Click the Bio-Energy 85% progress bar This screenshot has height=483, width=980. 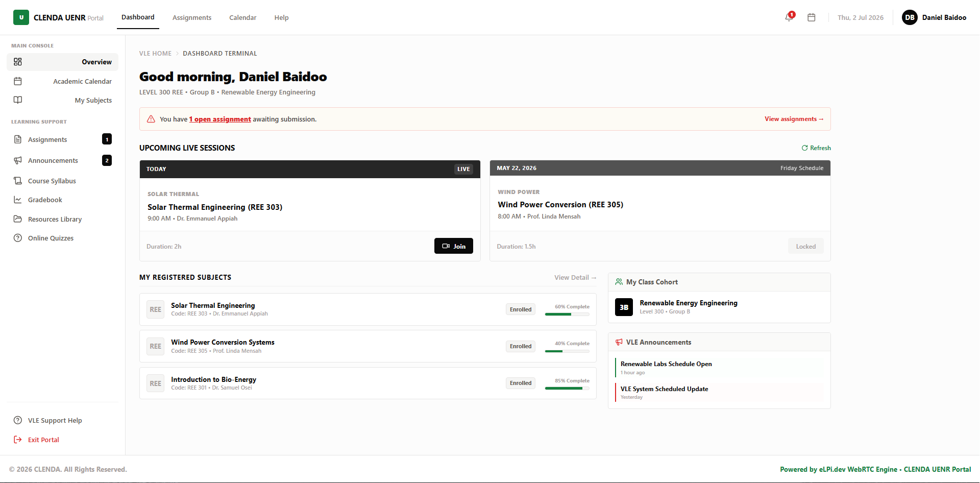(567, 389)
